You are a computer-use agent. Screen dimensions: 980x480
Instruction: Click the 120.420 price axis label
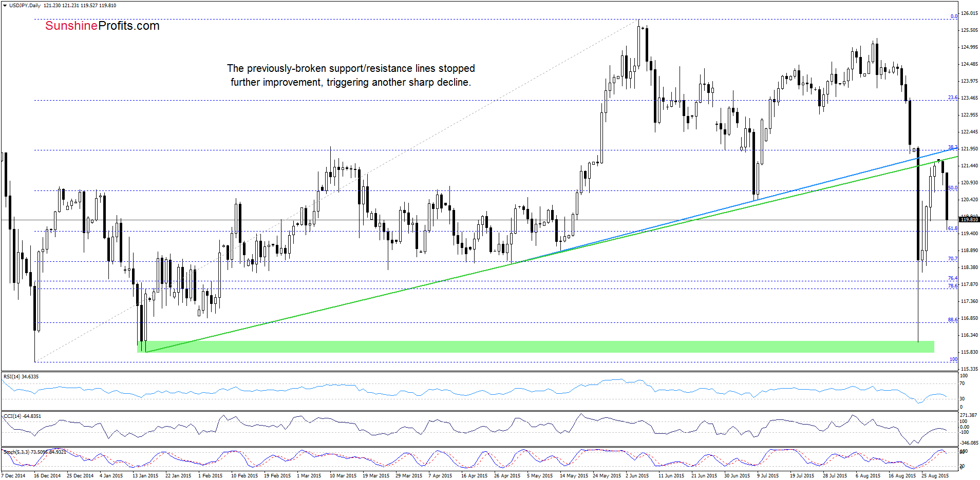pyautogui.click(x=969, y=200)
